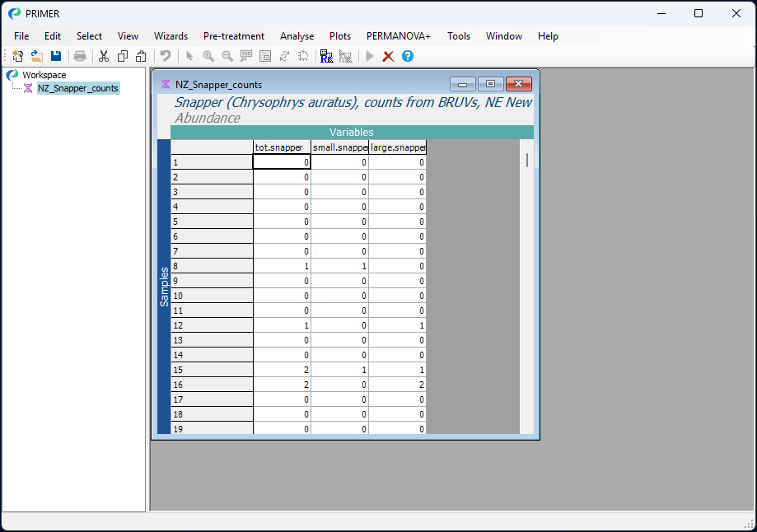757x532 pixels.
Task: Undo the last action
Action: (163, 56)
